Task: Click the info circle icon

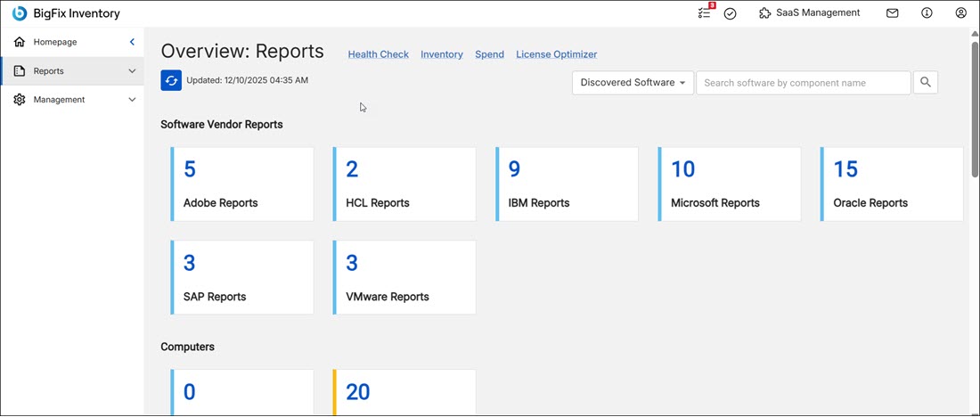Action: [x=927, y=13]
